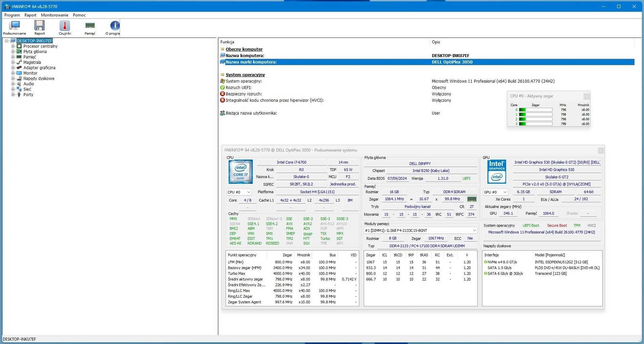Click the Intel B250 (Kaby Lake) chipset field
The image size is (644, 344).
coord(431,171)
